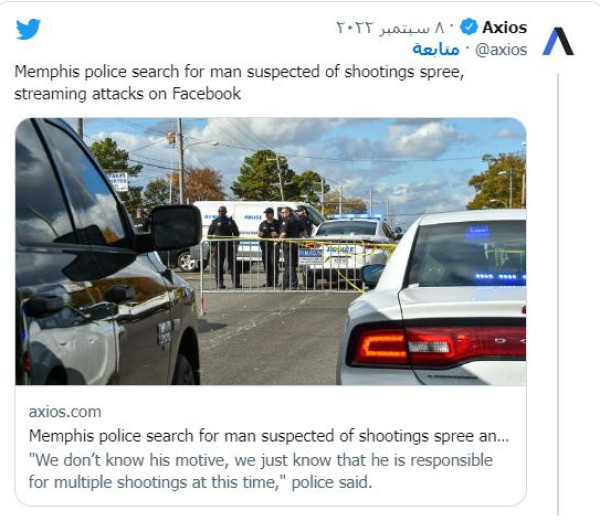
Task: Click the SUV side mirror in photo
Action: pos(174,227)
